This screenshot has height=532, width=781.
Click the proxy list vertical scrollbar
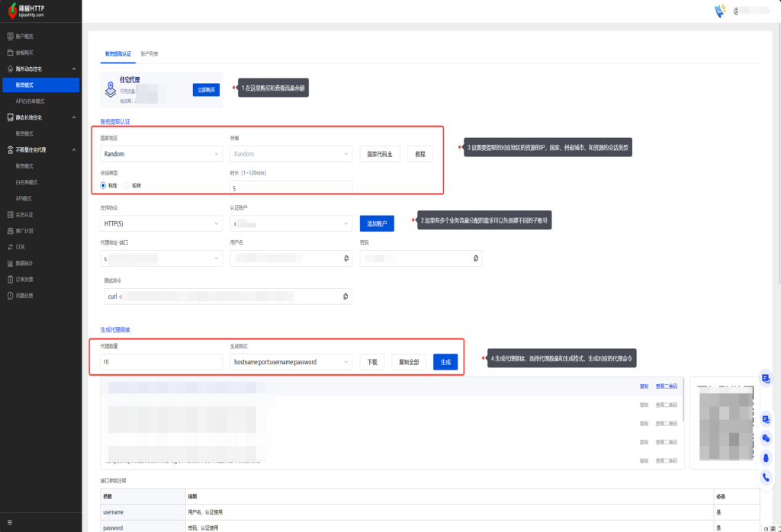tap(683, 400)
